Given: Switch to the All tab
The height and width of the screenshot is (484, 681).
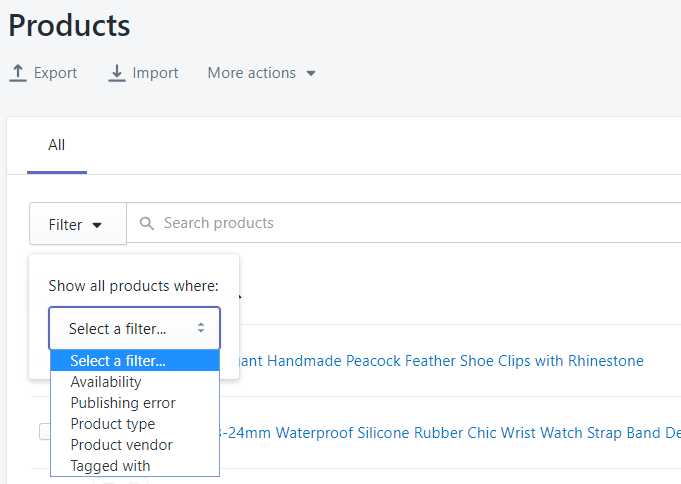Looking at the screenshot, I should pos(57,145).
